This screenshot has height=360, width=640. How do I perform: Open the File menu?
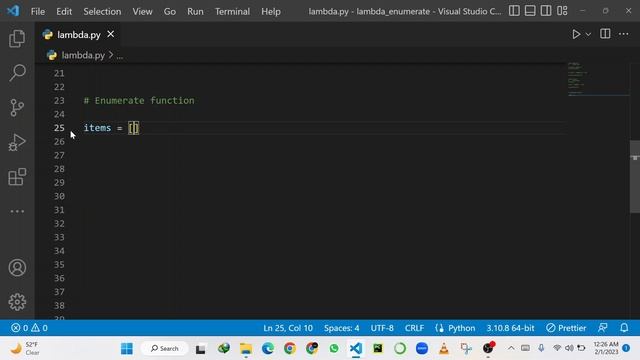pyautogui.click(x=38, y=11)
